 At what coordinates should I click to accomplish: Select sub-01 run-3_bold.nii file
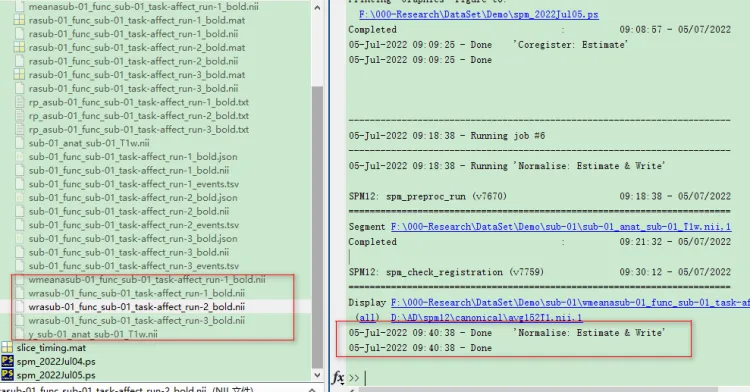point(129,252)
